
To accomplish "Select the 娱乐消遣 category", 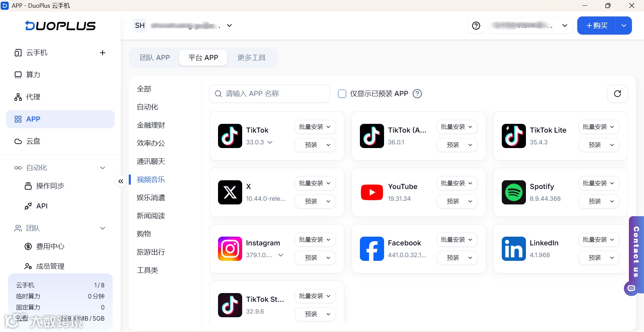I will pyautogui.click(x=151, y=198).
